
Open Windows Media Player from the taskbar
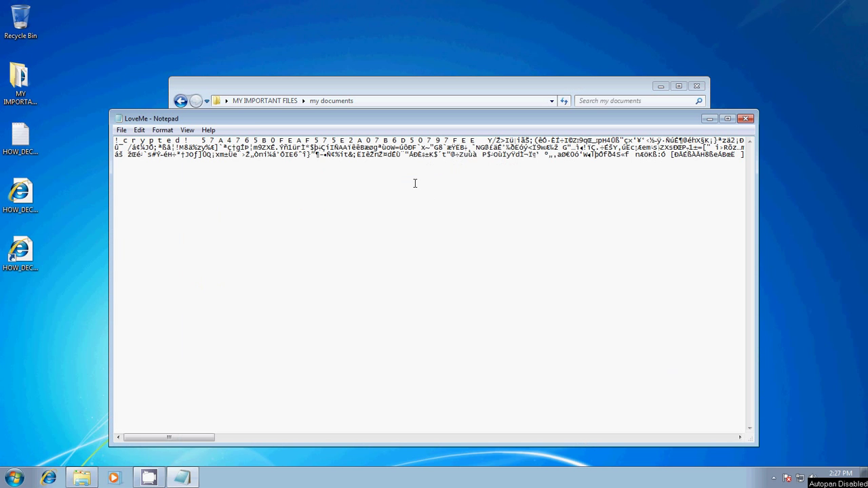[114, 478]
